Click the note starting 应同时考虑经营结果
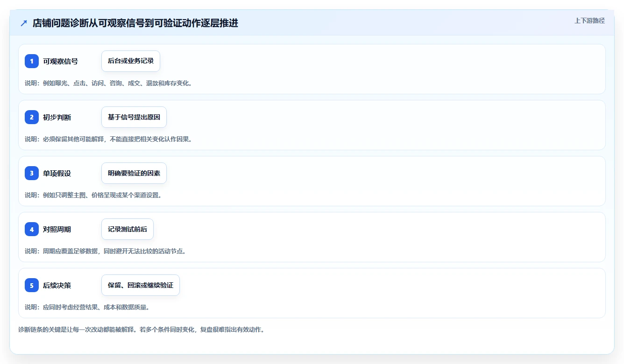This screenshot has height=364, width=624. pyautogui.click(x=87, y=307)
